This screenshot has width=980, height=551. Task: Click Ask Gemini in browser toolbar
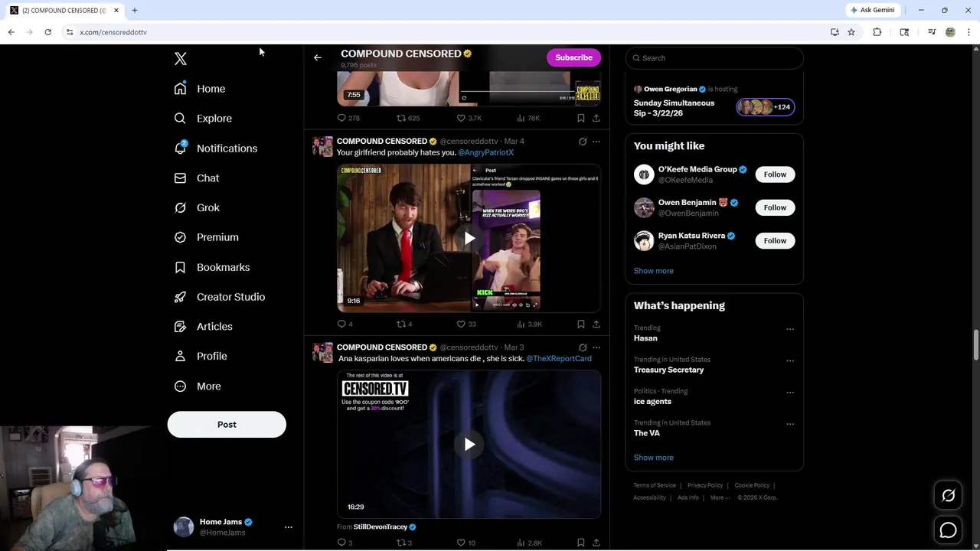872,10
